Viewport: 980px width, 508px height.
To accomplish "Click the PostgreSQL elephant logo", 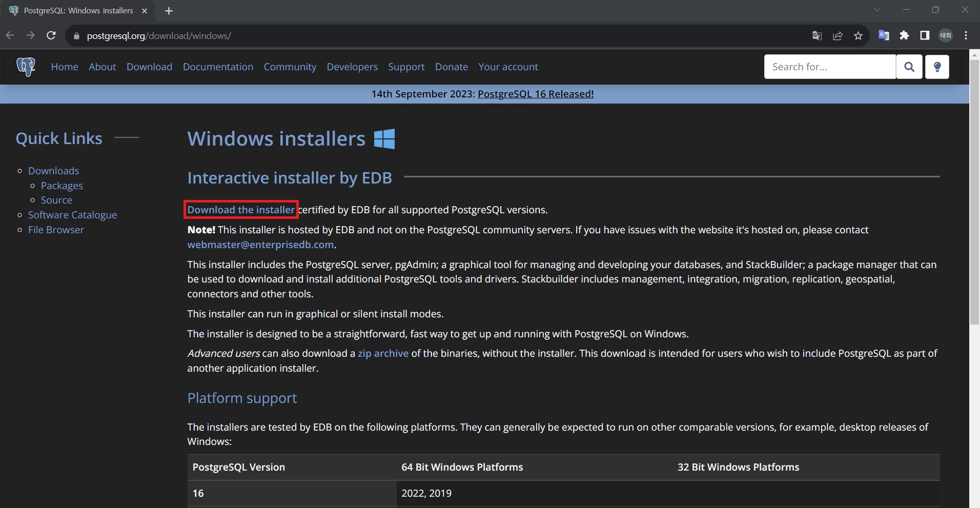I will (x=26, y=67).
